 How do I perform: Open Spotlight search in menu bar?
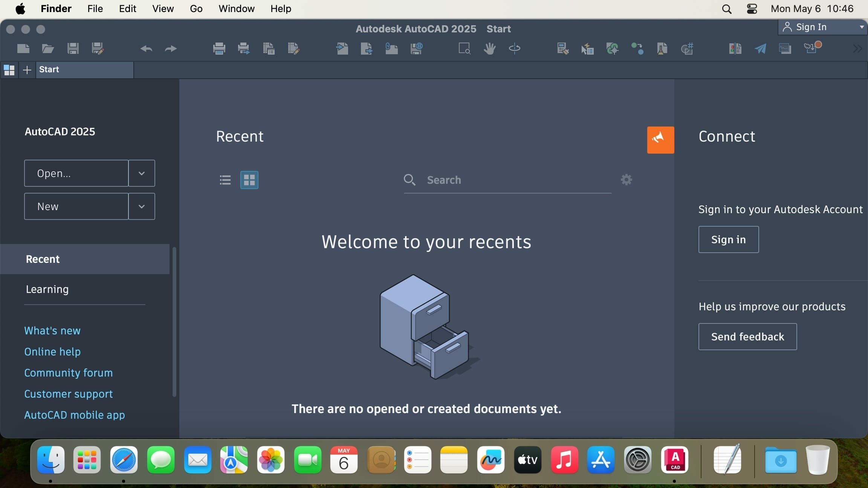pos(727,9)
